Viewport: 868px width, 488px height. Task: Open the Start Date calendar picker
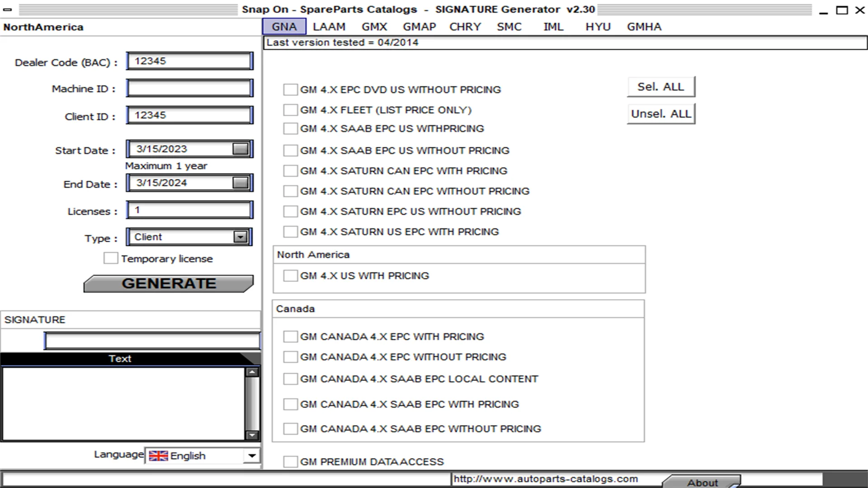tap(240, 149)
